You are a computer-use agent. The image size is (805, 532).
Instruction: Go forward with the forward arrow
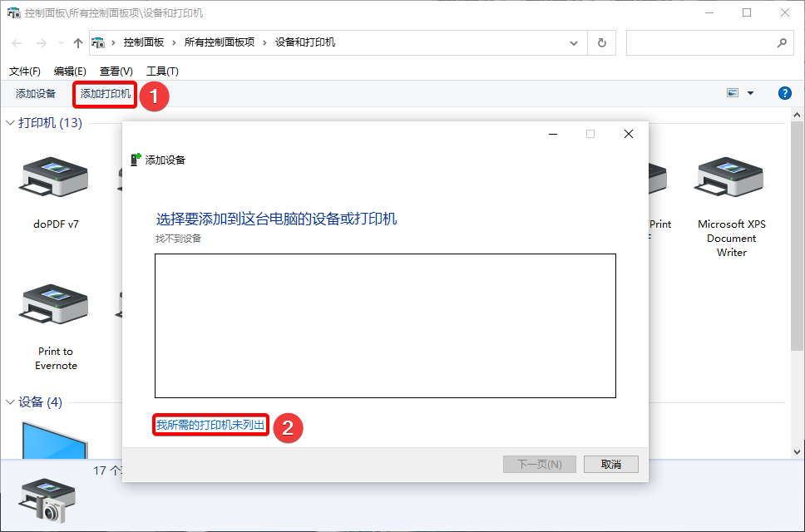pos(42,43)
